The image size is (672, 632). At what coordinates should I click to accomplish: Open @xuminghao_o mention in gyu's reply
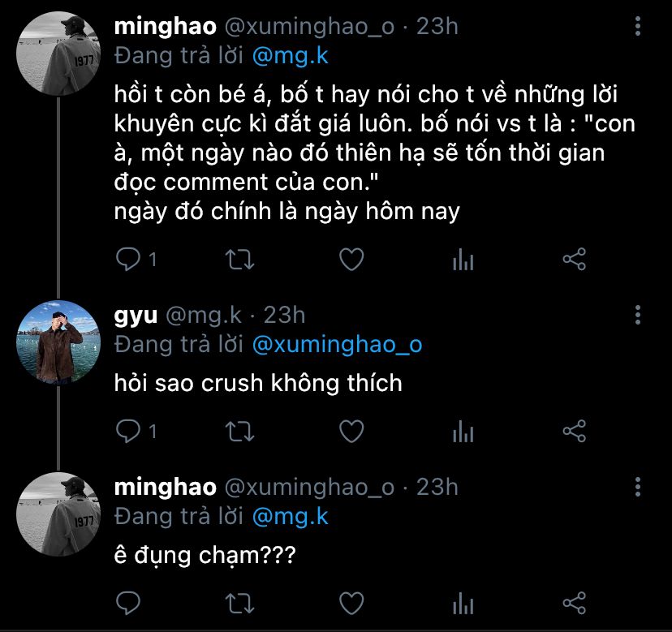click(x=337, y=344)
